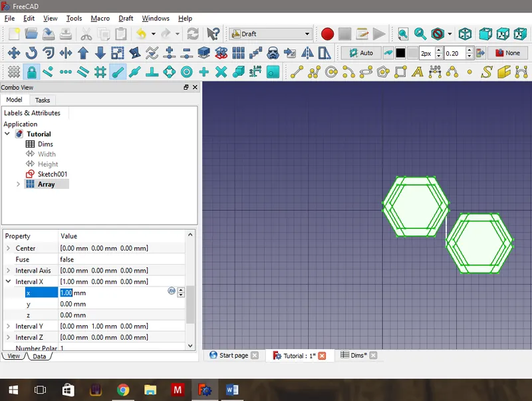532x401 pixels.
Task: Expand the Interval Y property
Action: [9, 327]
